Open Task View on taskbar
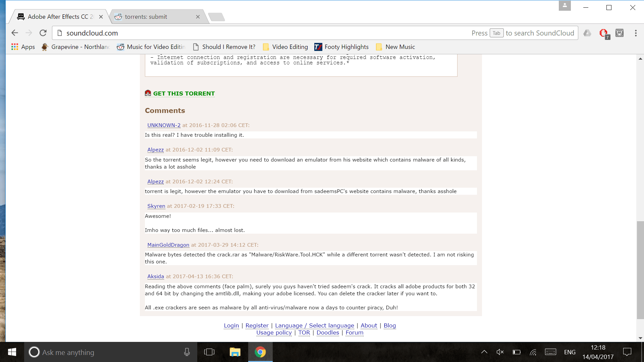The width and height of the screenshot is (644, 362). click(x=209, y=352)
